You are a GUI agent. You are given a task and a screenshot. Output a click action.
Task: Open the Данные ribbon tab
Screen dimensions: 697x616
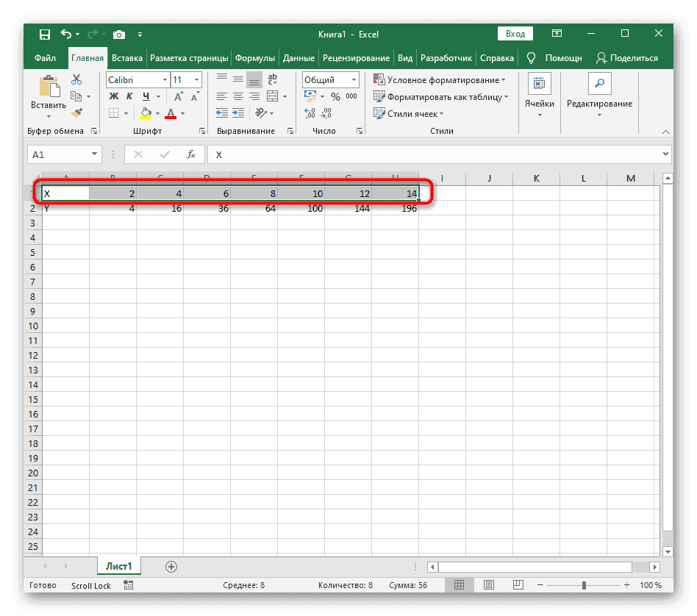pos(299,57)
